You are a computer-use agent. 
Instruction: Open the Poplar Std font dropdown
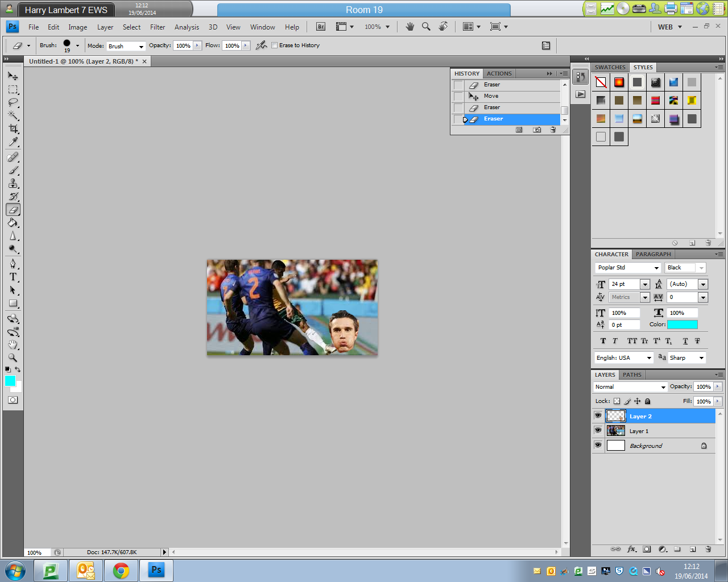pos(628,268)
